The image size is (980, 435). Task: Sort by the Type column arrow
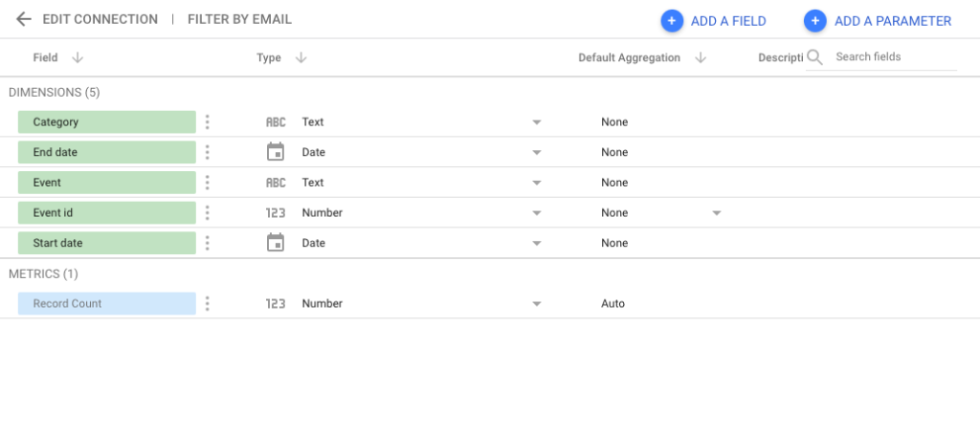(301, 57)
